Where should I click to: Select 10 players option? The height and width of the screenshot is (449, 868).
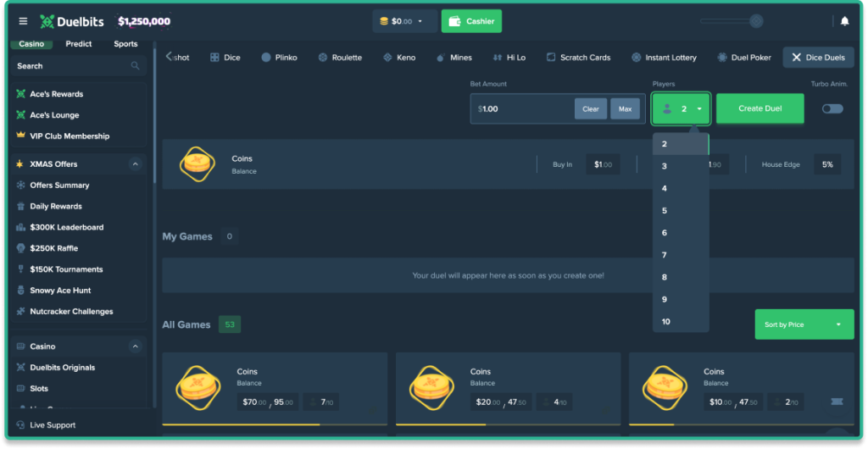[x=681, y=321]
